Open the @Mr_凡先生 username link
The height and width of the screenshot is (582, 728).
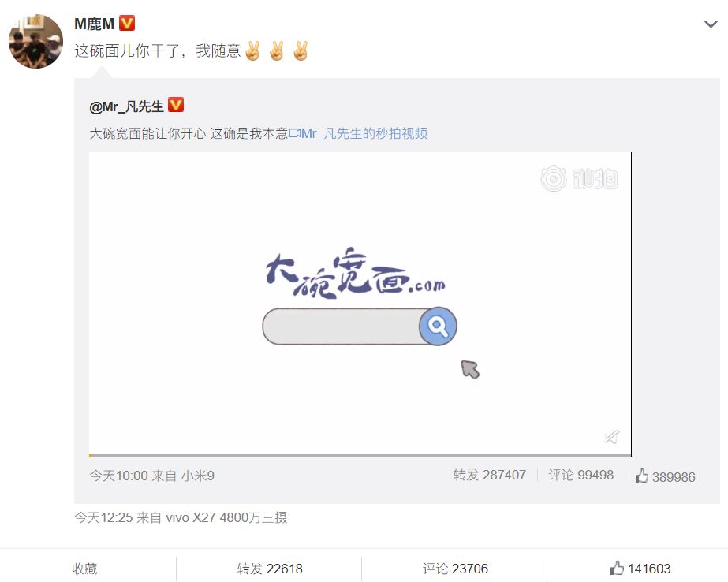pyautogui.click(x=126, y=106)
